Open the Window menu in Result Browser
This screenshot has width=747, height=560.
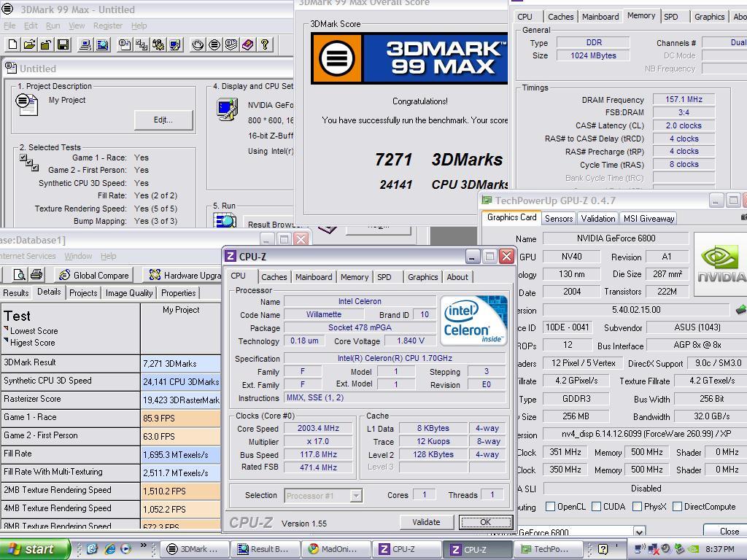coord(78,256)
